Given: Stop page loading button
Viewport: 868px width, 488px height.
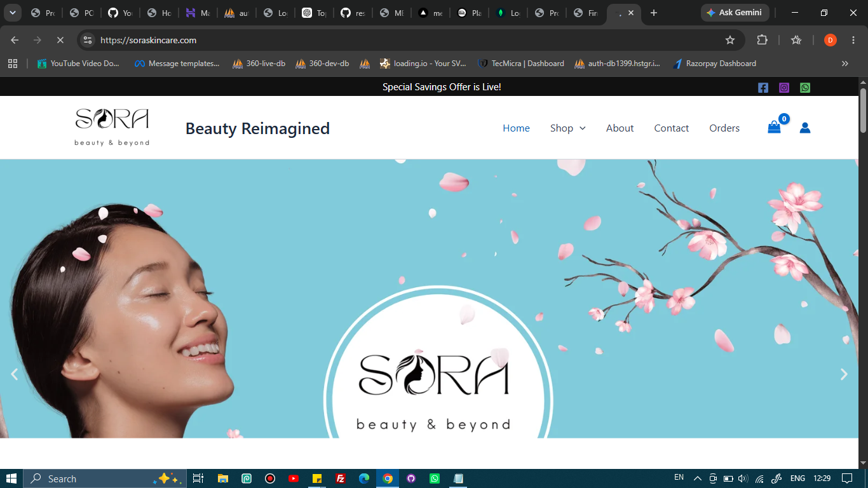Looking at the screenshot, I should coord(60,40).
